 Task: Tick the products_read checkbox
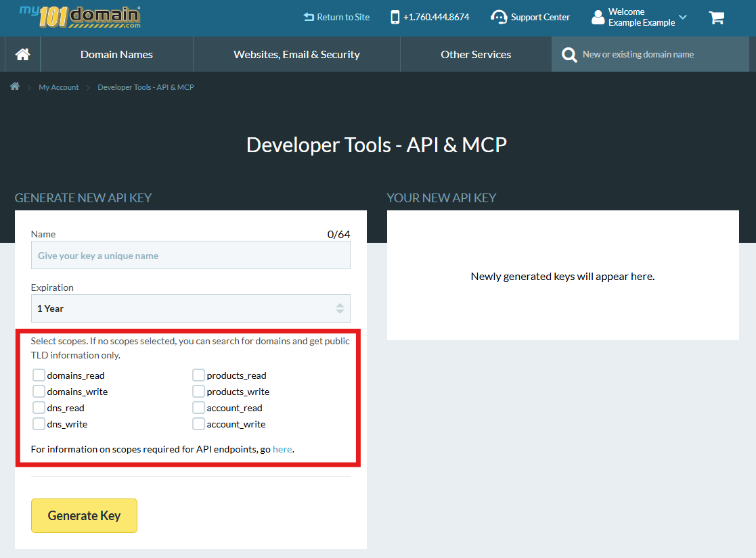click(x=198, y=375)
